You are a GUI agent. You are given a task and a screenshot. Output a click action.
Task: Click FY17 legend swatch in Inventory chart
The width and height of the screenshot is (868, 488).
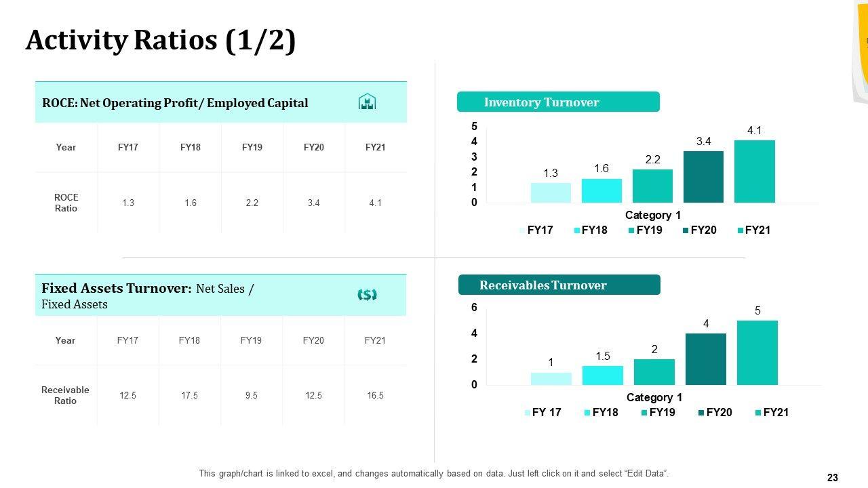pos(522,230)
